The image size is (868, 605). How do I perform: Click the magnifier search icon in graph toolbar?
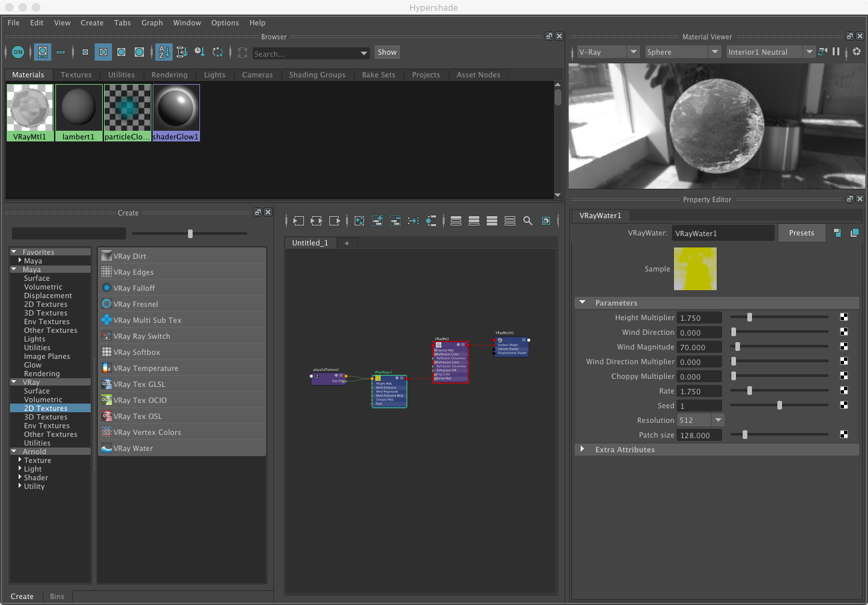click(527, 221)
